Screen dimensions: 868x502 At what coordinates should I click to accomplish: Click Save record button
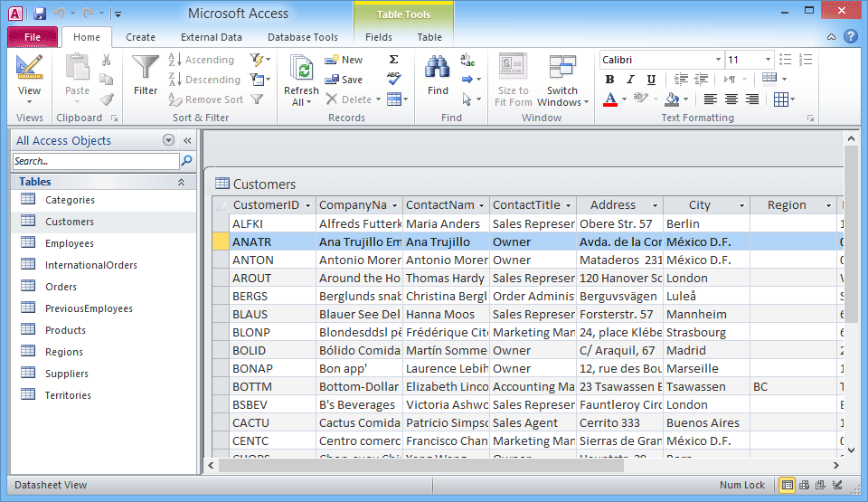point(344,80)
